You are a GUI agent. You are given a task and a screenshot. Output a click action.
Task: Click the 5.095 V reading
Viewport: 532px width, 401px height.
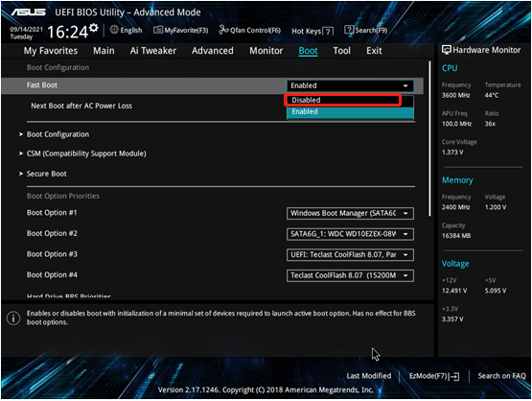tap(496, 291)
